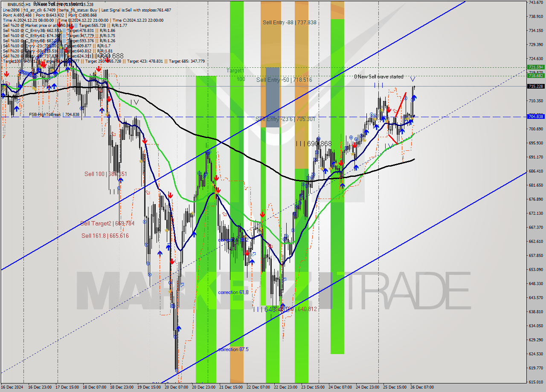Click the 729.390 price axis value
The height and width of the screenshot is (392, 546).
click(536, 45)
